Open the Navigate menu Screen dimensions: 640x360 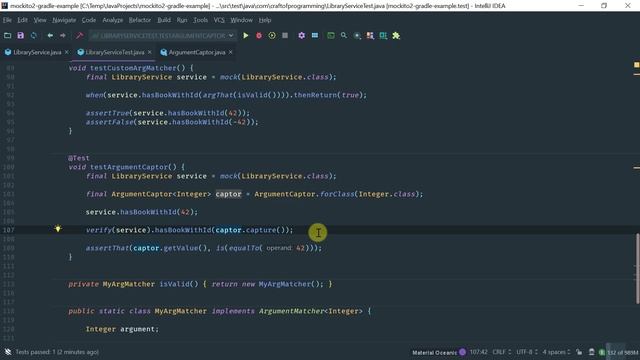coord(64,20)
